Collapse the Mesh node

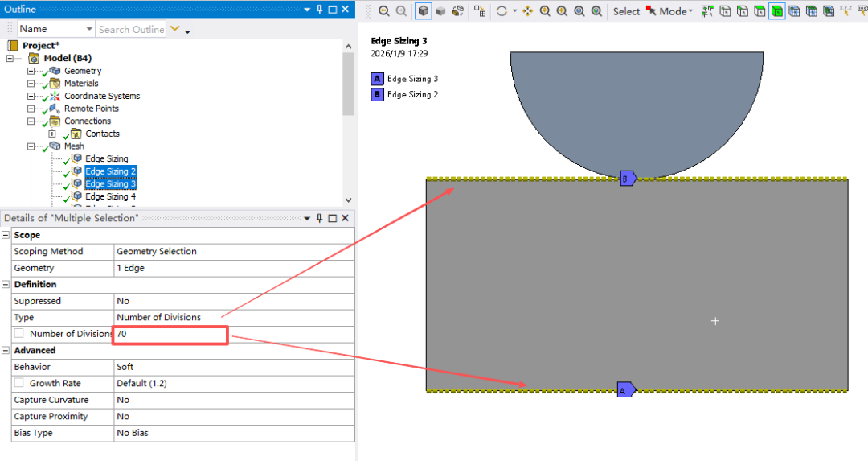tap(31, 146)
